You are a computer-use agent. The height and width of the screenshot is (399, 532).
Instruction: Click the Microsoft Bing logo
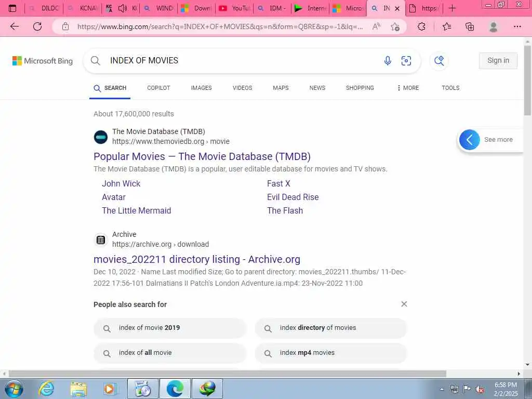tap(43, 61)
